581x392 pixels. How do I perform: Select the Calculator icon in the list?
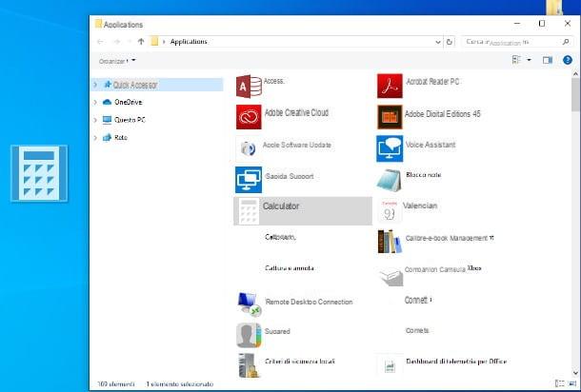tap(249, 211)
